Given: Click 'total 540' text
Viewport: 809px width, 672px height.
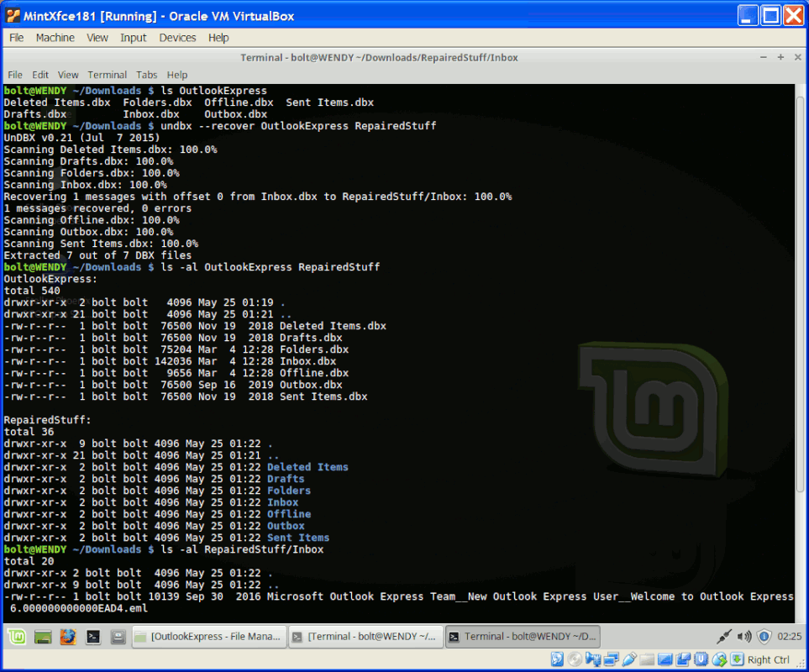Looking at the screenshot, I should click(31, 291).
